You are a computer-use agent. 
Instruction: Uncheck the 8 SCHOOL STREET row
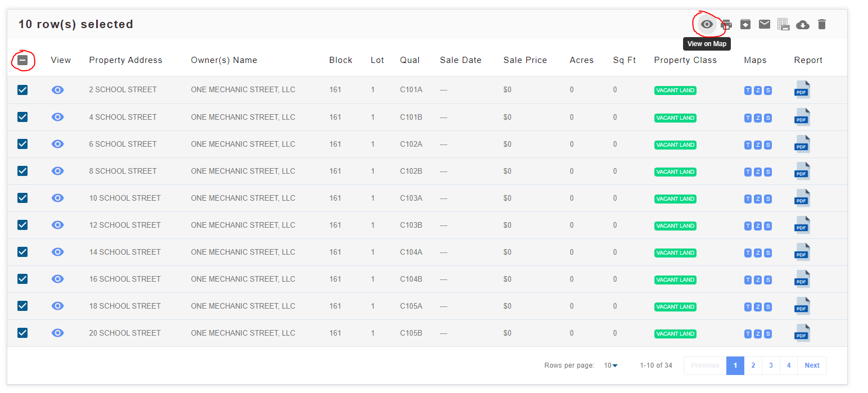coord(22,171)
